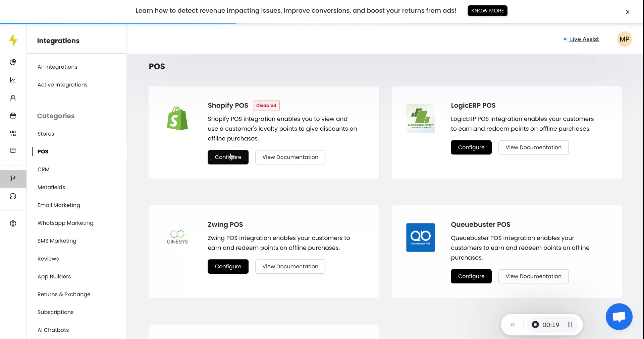Click the lightning bolt app logo
Screen dimensions: 644x339
coord(13,40)
